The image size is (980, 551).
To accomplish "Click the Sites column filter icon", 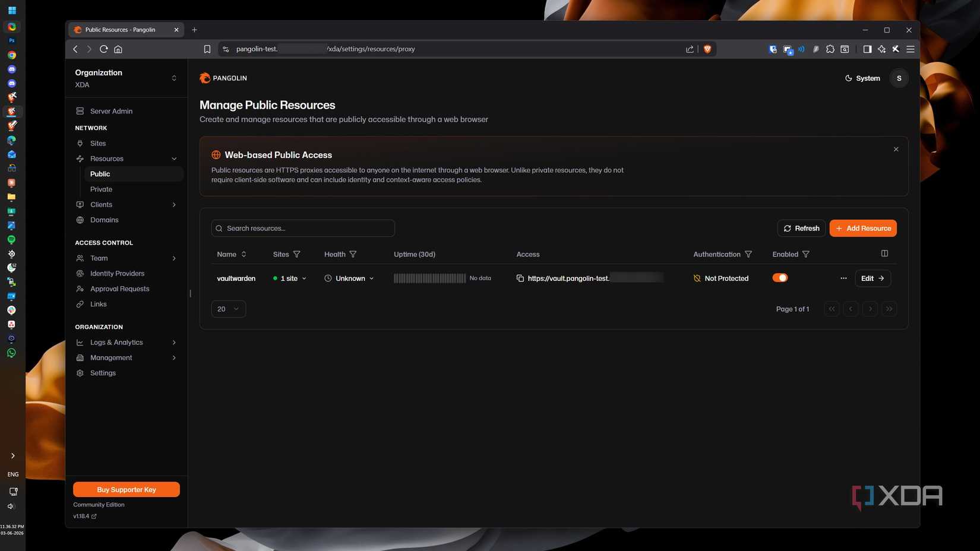I will pos(297,254).
